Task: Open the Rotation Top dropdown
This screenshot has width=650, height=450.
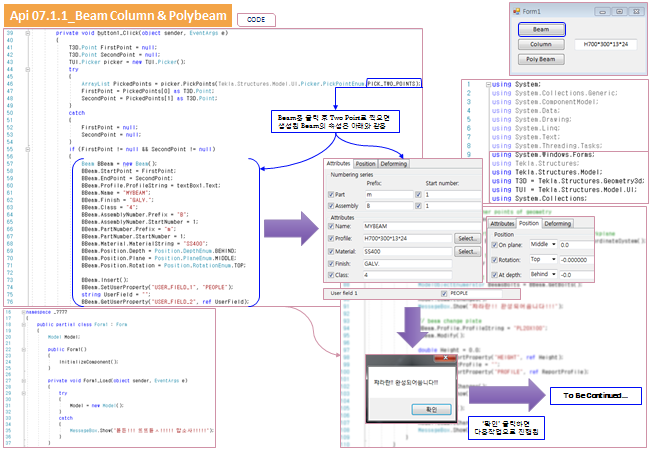Action: coord(554,258)
